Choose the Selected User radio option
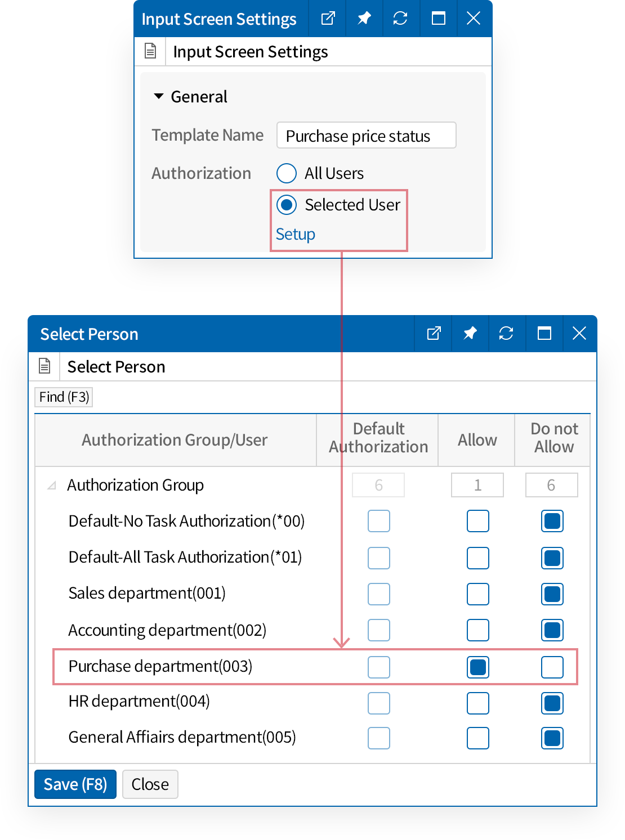The image size is (625, 840). [287, 205]
